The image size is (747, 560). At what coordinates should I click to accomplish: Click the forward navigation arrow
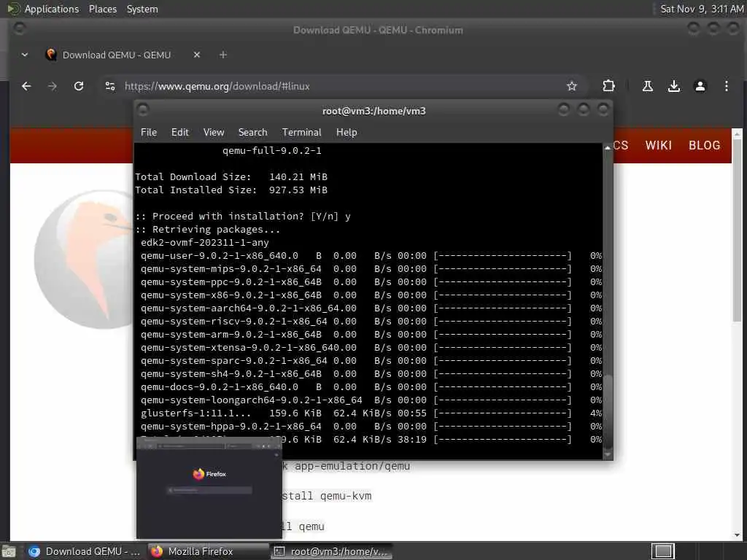pyautogui.click(x=53, y=86)
